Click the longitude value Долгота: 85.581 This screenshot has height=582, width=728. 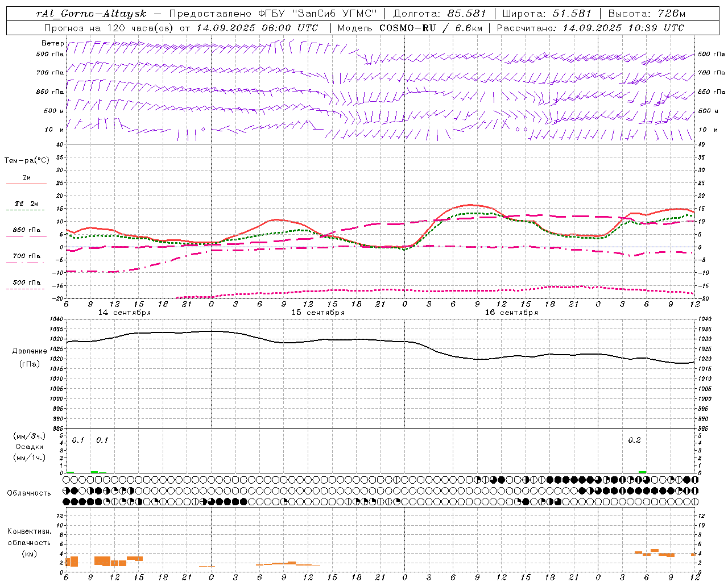tap(440, 14)
